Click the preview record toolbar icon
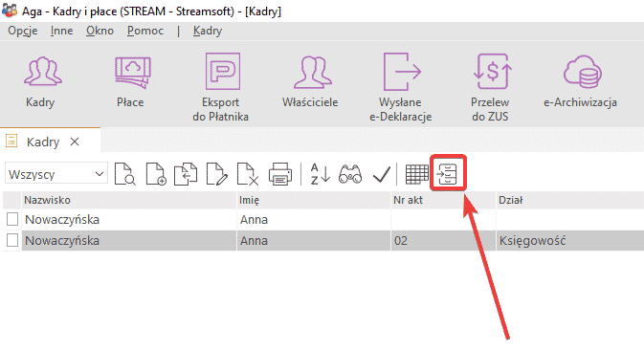The height and width of the screenshot is (351, 644). click(x=124, y=174)
